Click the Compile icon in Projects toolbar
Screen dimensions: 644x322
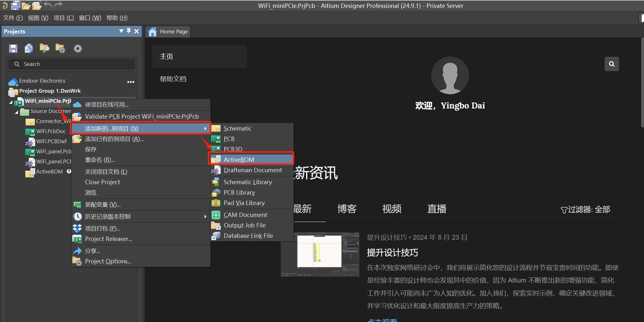coord(29,48)
